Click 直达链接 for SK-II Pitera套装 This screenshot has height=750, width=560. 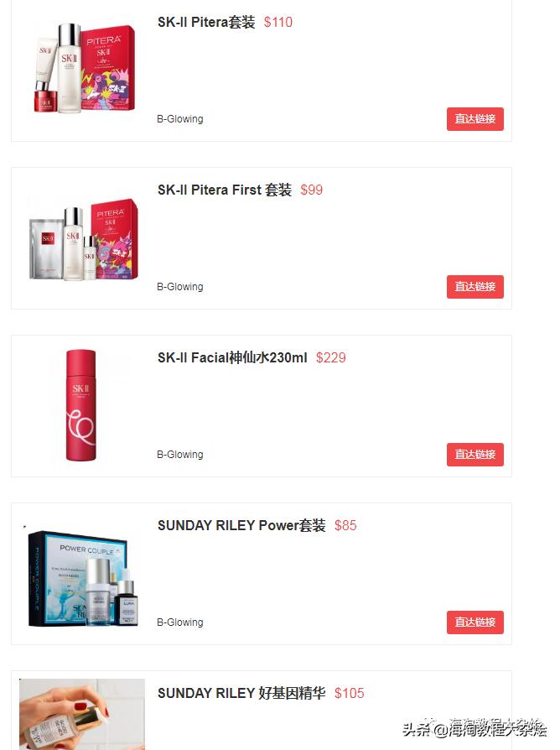[x=475, y=119]
